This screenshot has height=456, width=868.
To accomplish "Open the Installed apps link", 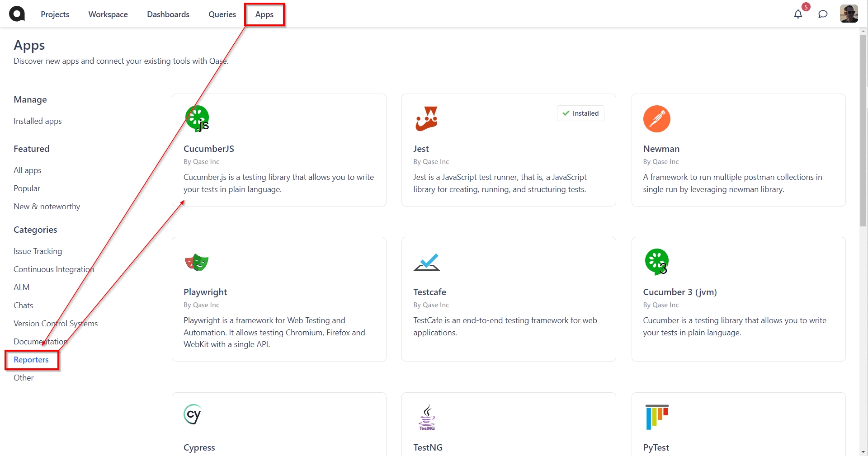I will coord(38,121).
